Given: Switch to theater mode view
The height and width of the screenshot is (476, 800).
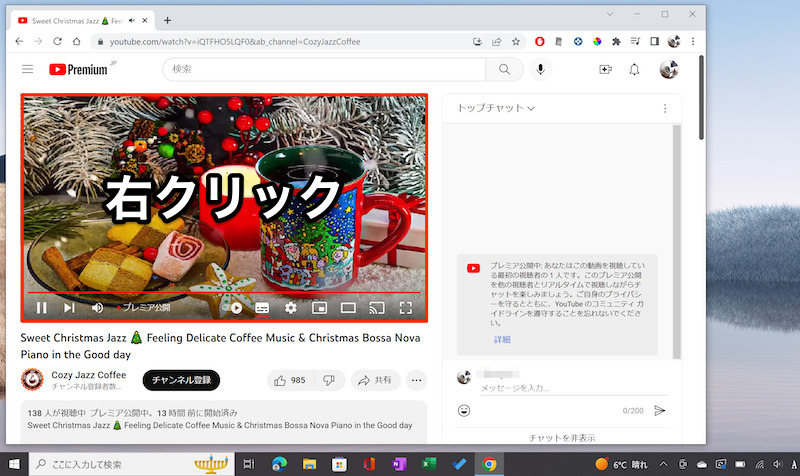Looking at the screenshot, I should pyautogui.click(x=348, y=308).
